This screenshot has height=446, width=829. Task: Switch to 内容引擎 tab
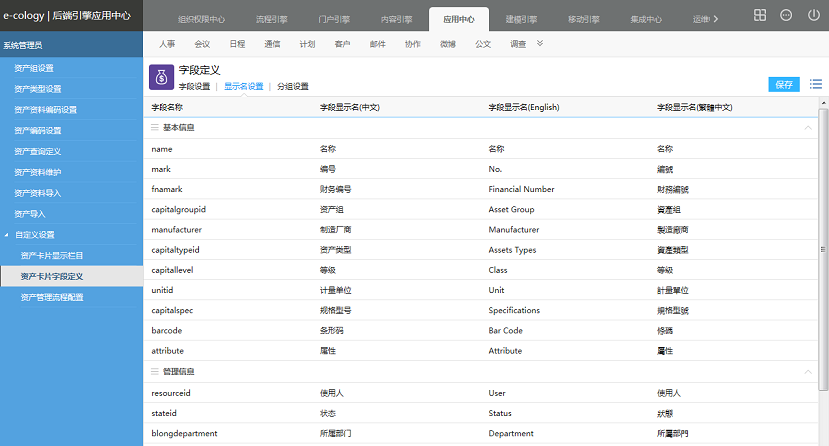(x=397, y=20)
